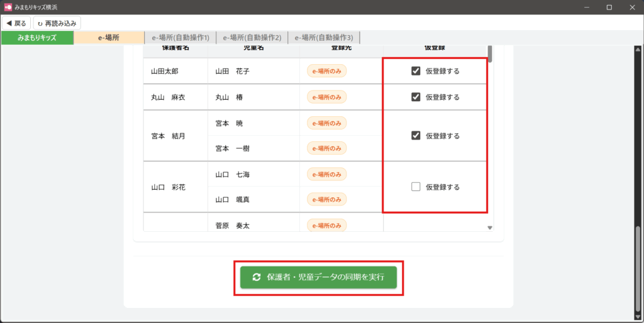This screenshot has height=323, width=644.
Task: Click the table scroll down arrow
Action: click(x=490, y=227)
